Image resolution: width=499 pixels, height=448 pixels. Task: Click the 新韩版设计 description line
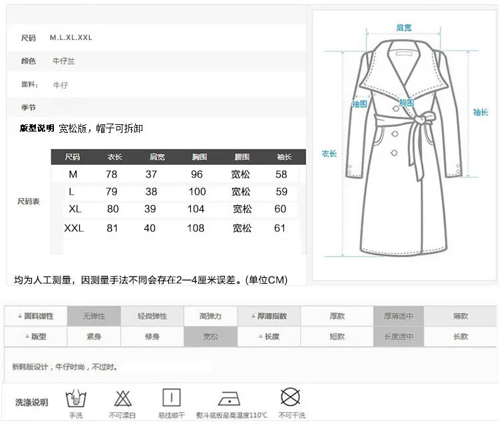(x=65, y=367)
